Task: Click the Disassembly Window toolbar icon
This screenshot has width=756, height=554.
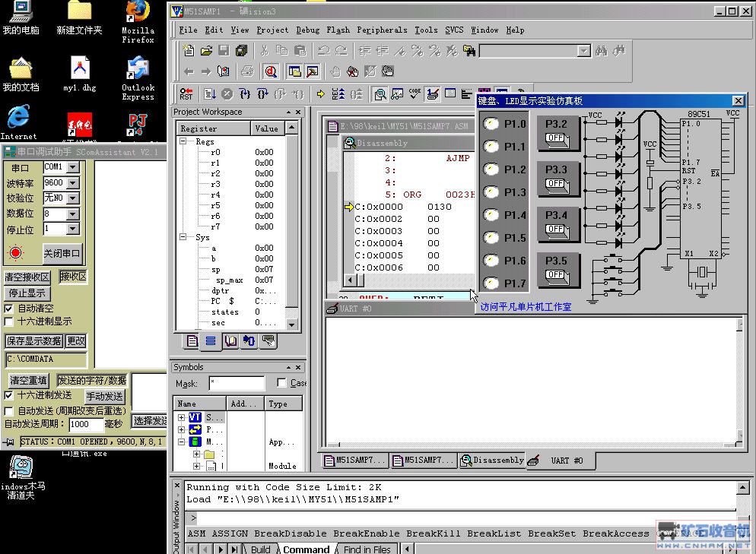Action: click(x=379, y=94)
